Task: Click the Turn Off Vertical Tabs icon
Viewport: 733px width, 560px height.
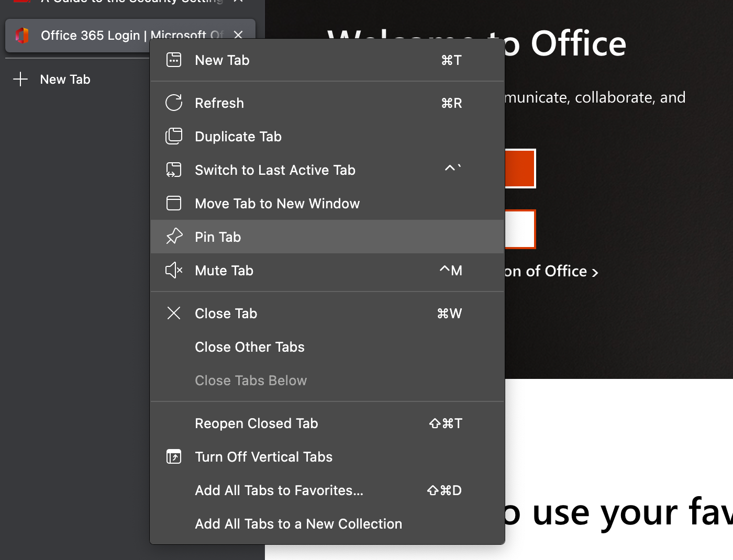Action: 174,457
